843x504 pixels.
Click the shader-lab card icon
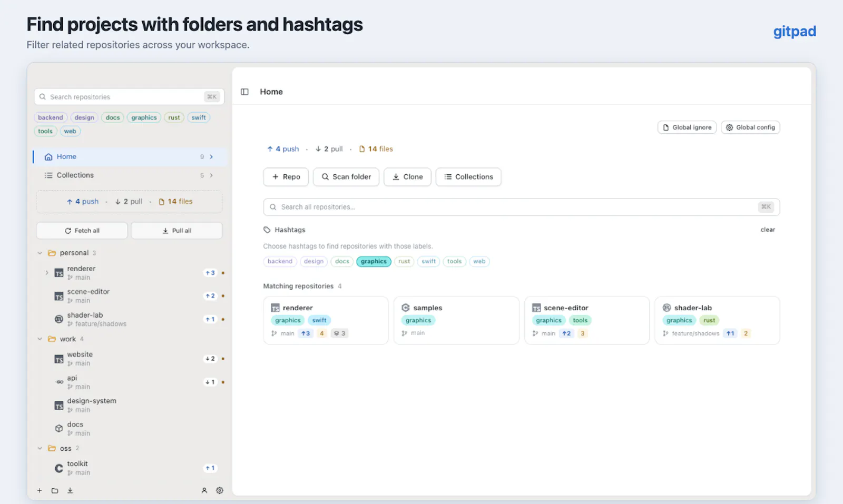(x=666, y=308)
